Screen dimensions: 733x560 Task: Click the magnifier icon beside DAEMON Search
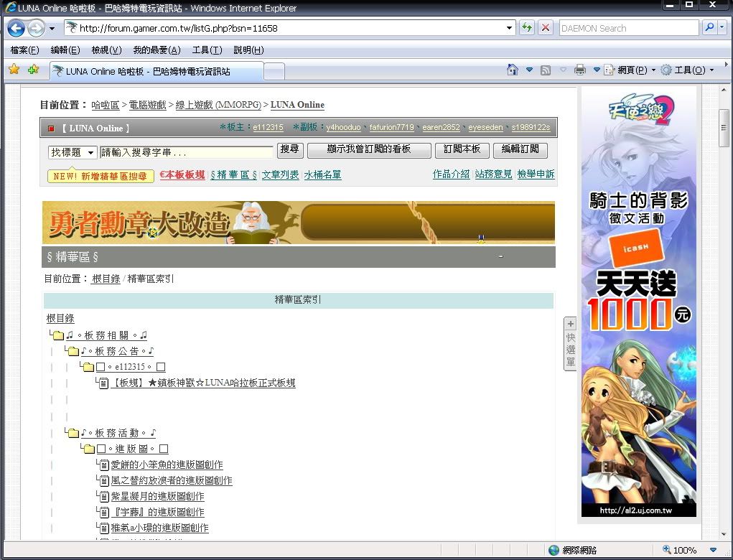coord(709,28)
